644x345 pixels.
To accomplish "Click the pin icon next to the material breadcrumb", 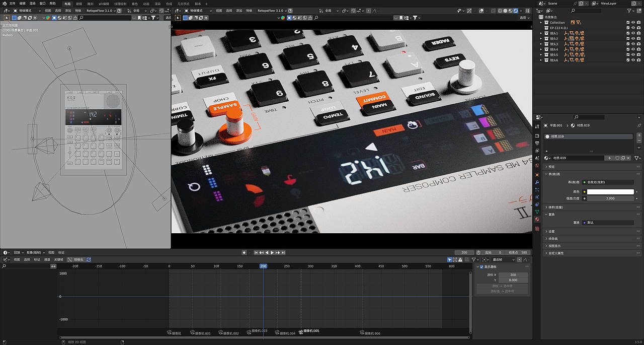I will (x=639, y=125).
